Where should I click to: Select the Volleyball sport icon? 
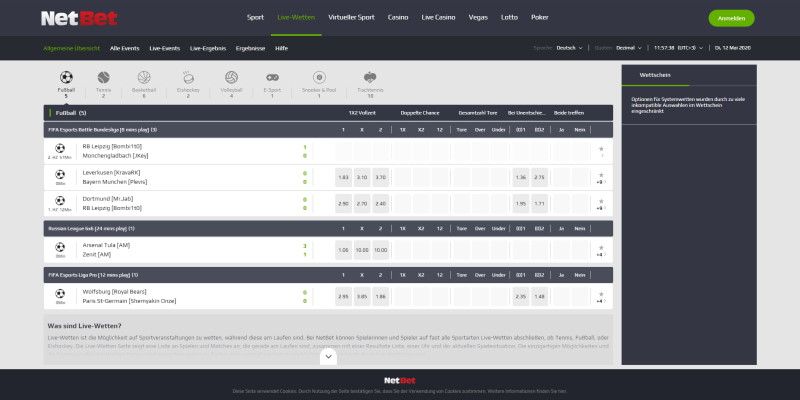pos(232,78)
